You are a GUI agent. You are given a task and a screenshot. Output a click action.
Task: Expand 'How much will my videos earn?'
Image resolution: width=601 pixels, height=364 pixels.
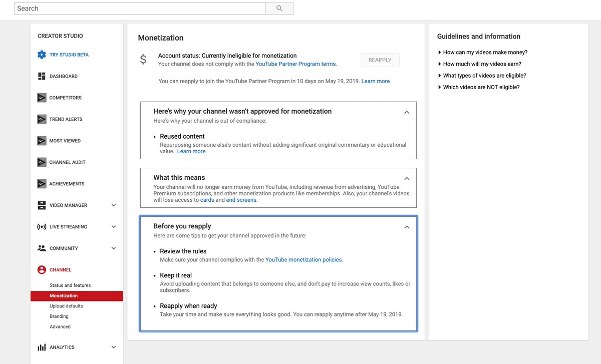pos(480,64)
